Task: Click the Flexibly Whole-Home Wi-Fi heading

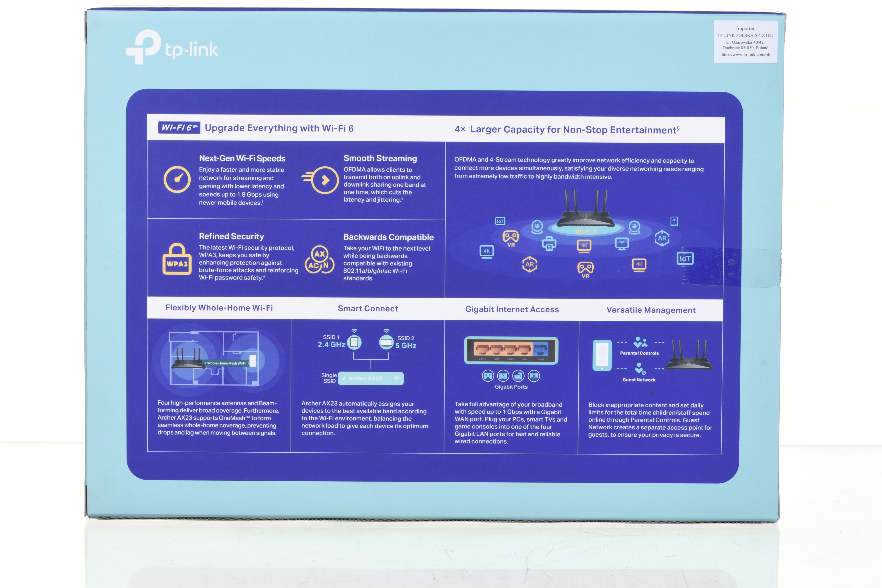Action: (219, 308)
